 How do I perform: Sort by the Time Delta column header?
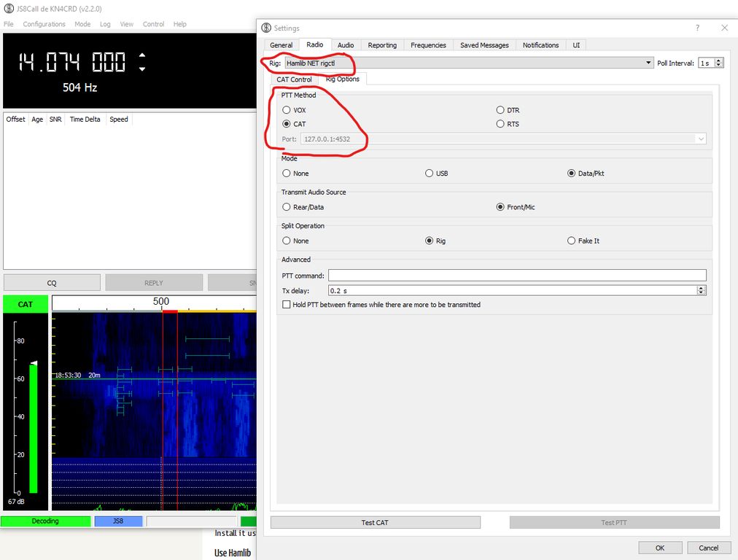tap(85, 119)
